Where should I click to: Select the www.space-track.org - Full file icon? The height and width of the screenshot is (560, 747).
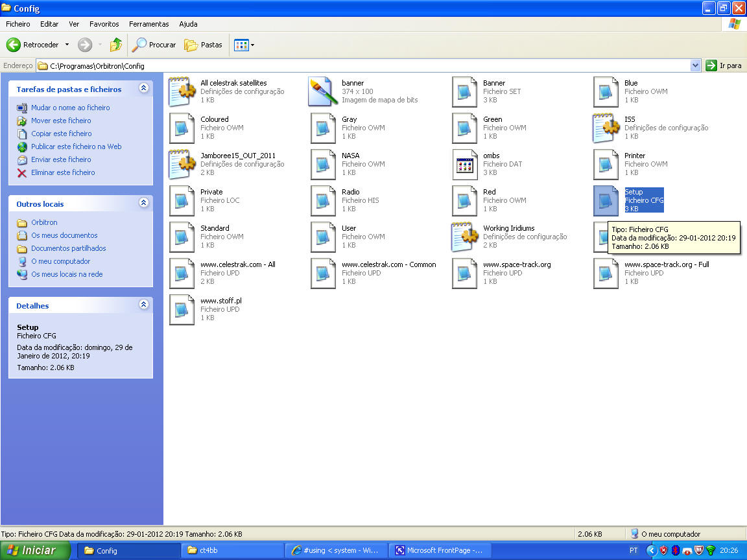click(x=606, y=272)
